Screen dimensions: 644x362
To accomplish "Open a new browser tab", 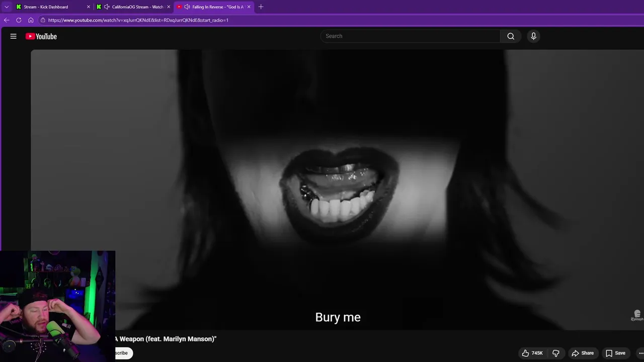I will pos(261,7).
